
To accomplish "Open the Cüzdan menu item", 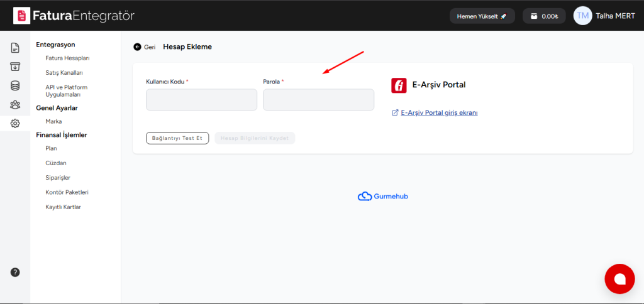I will (56, 163).
